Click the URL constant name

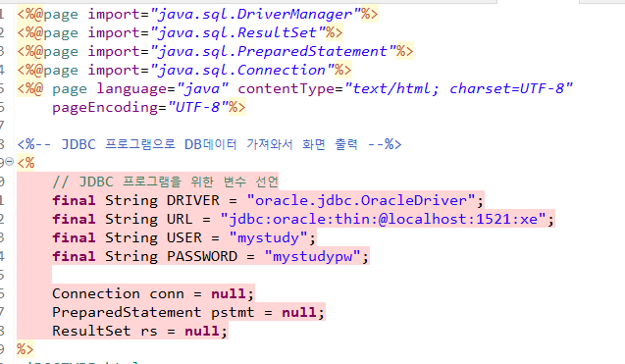point(180,219)
